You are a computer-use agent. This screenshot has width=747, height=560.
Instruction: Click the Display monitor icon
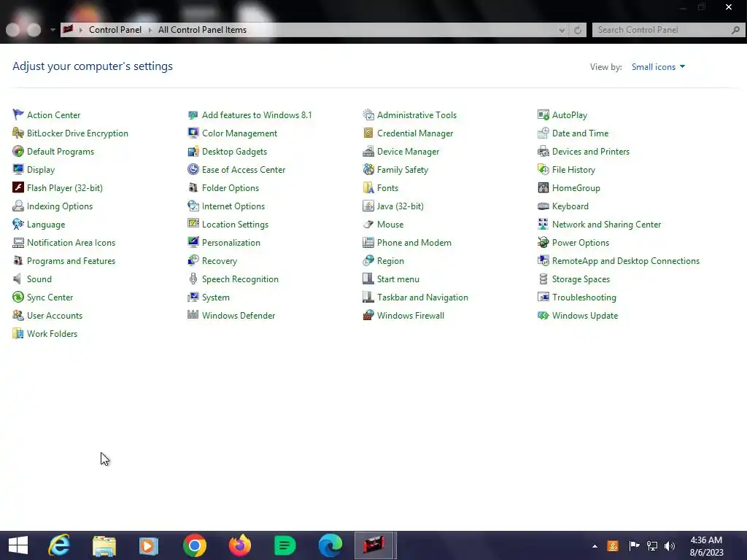18,169
